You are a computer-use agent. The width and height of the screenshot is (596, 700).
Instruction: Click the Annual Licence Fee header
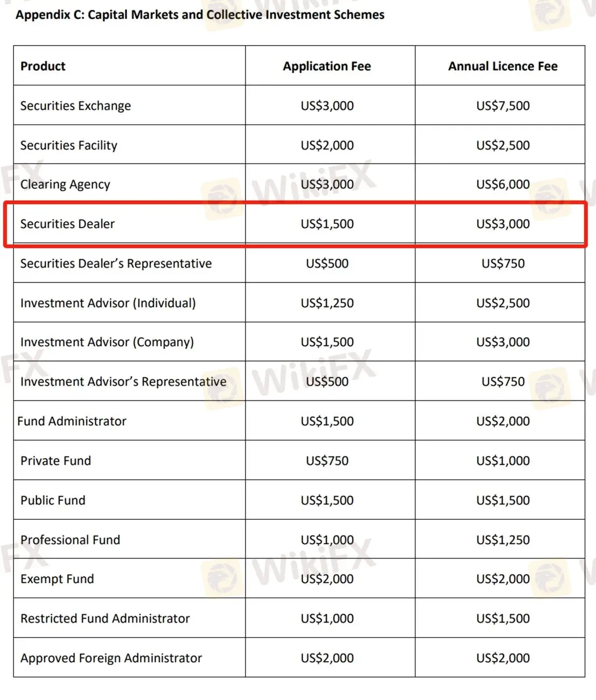tap(503, 66)
